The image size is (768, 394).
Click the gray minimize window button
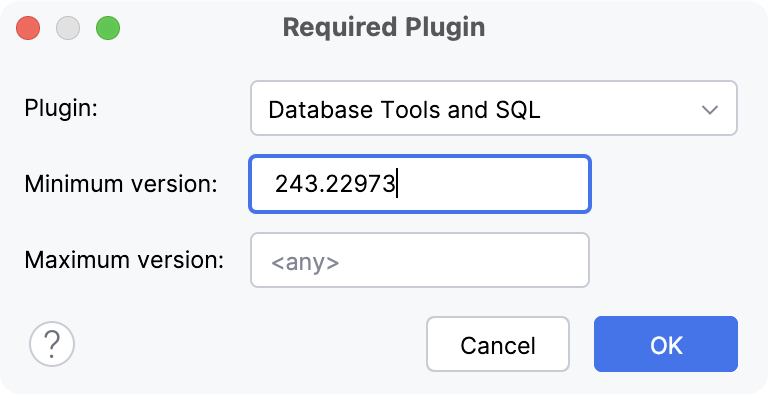[68, 27]
